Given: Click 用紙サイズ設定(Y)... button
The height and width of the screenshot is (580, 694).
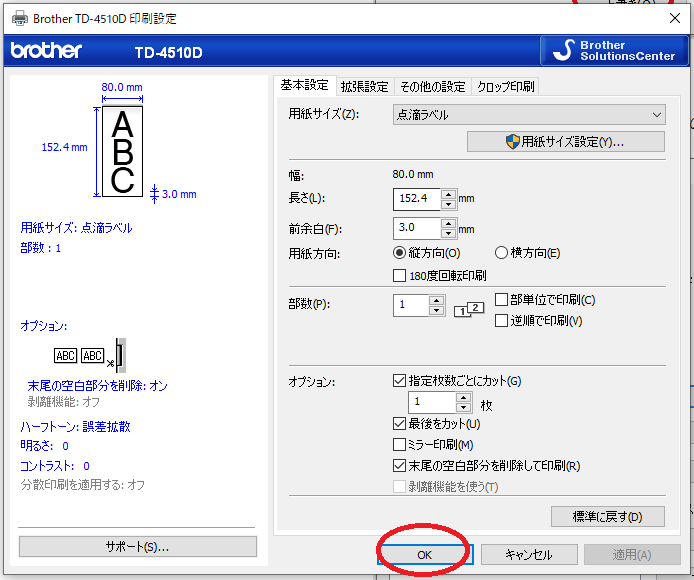Looking at the screenshot, I should [566, 142].
